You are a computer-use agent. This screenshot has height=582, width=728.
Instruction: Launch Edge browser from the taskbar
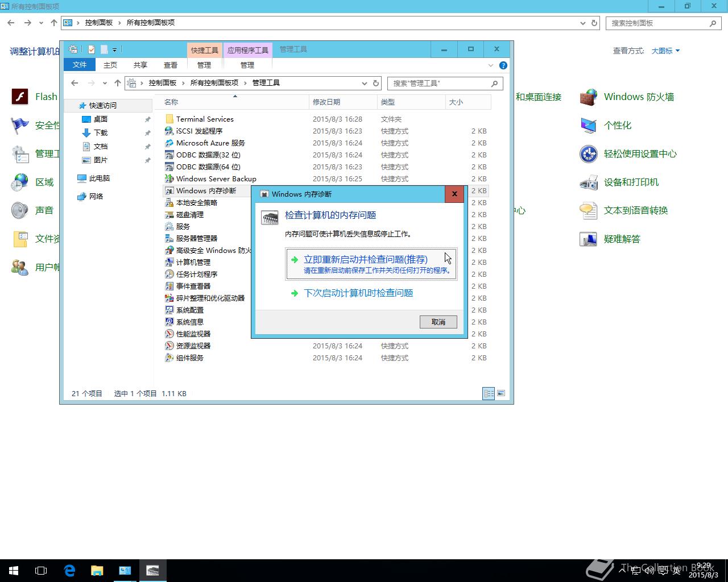69,571
